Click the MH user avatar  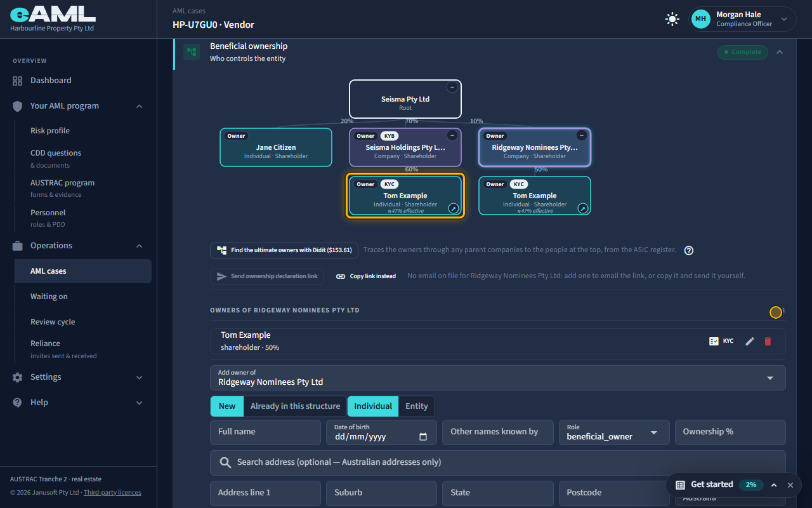pyautogui.click(x=700, y=19)
